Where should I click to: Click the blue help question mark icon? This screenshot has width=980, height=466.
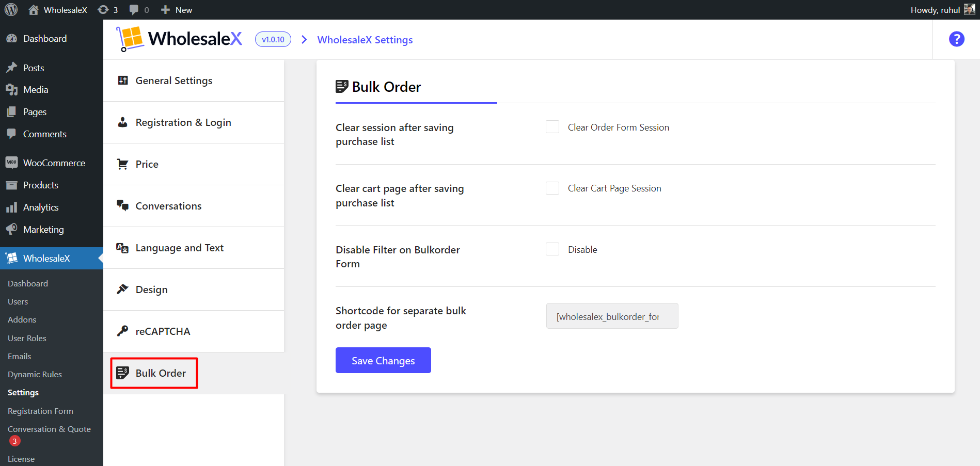pyautogui.click(x=957, y=39)
